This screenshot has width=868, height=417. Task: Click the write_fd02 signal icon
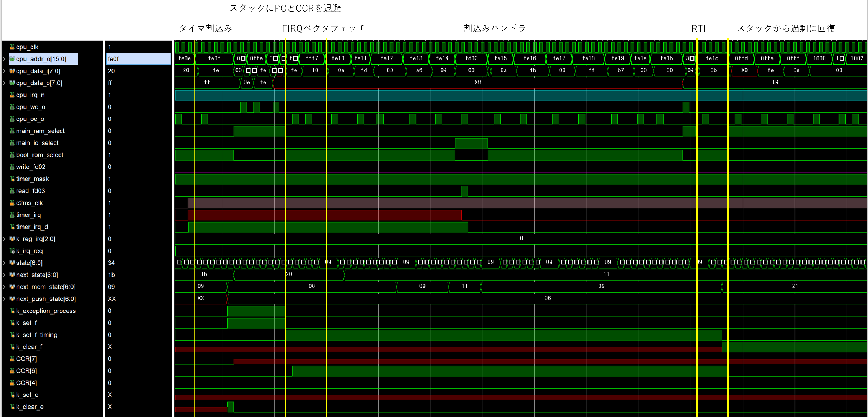(12, 167)
